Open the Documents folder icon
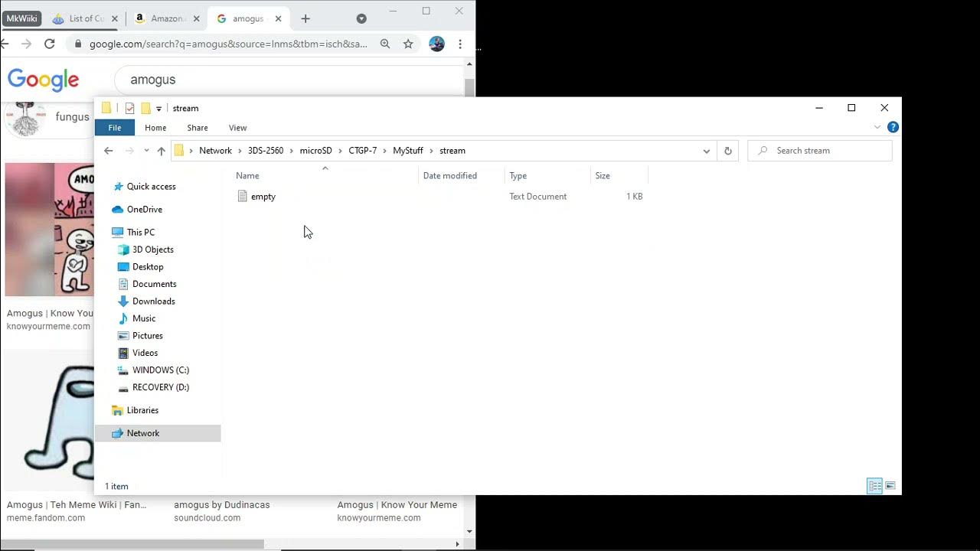980x551 pixels. pyautogui.click(x=123, y=284)
